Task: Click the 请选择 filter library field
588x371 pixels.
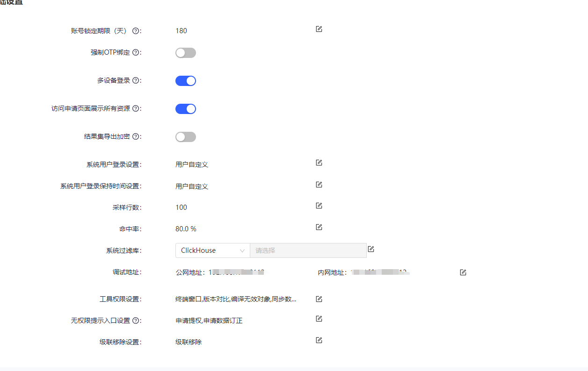Action: [x=308, y=250]
